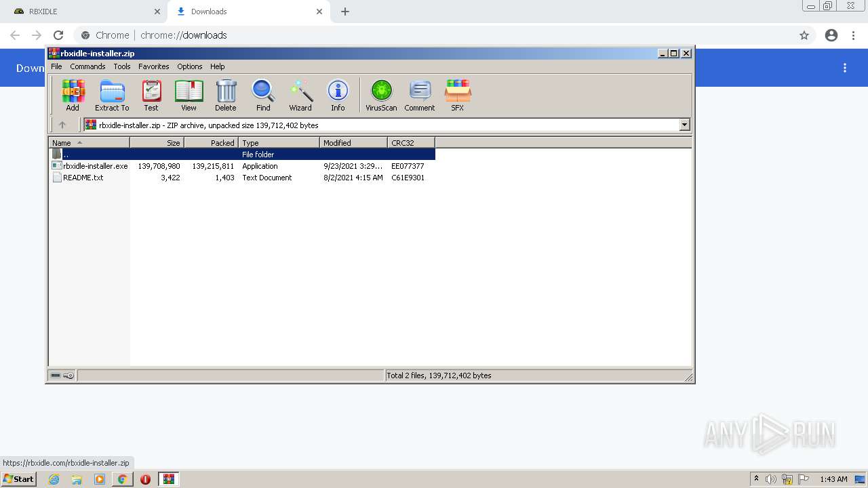Image resolution: width=868 pixels, height=488 pixels.
Task: Select the parent folder row
Action: [242, 155]
